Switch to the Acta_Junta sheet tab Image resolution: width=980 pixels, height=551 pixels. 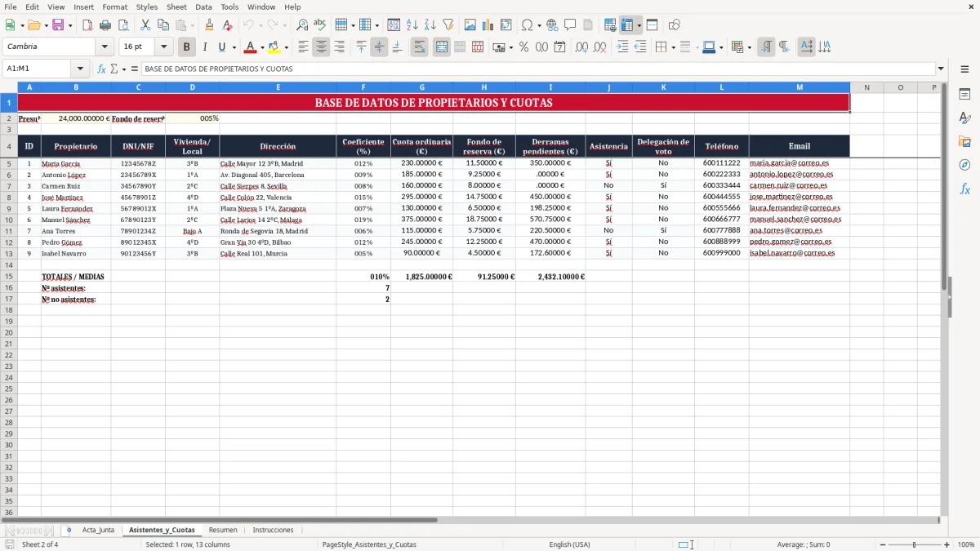coord(98,530)
